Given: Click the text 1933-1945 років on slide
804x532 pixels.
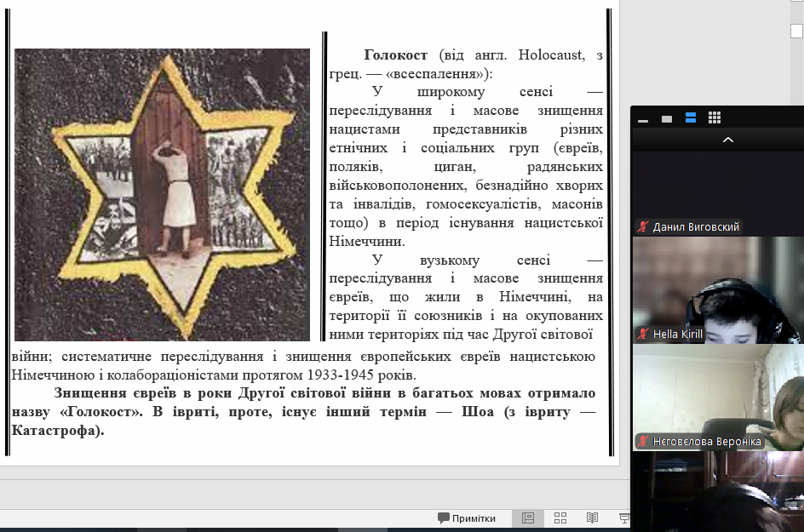Looking at the screenshot, I should 361,375.
